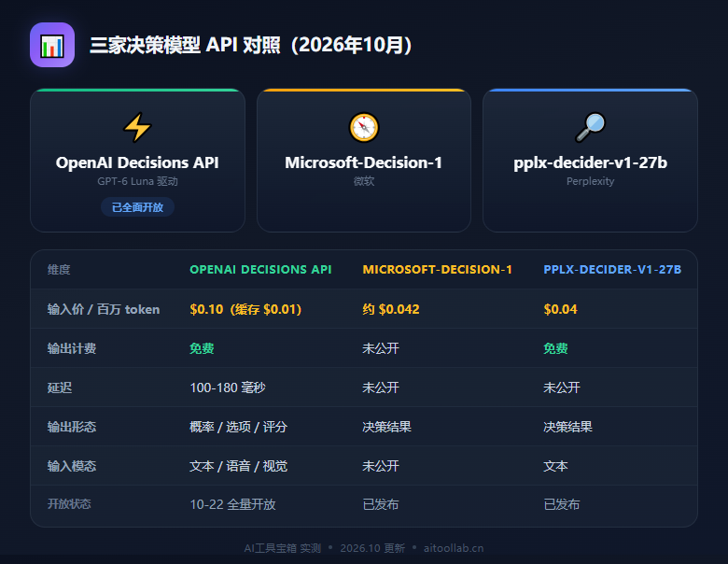Image resolution: width=728 pixels, height=564 pixels.
Task: Click the 100-180 毫秒 latency cell
Action: pyautogui.click(x=228, y=388)
